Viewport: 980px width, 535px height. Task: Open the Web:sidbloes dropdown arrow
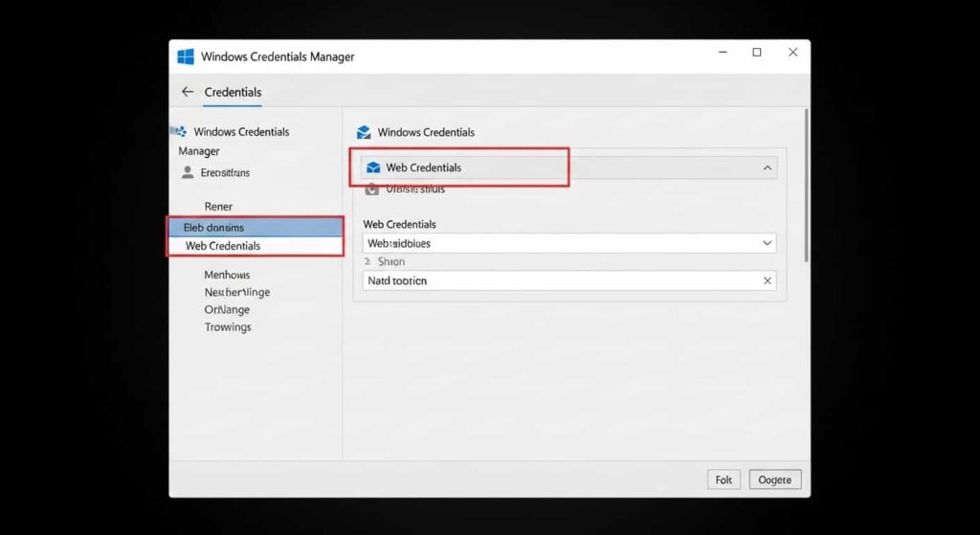pyautogui.click(x=767, y=243)
